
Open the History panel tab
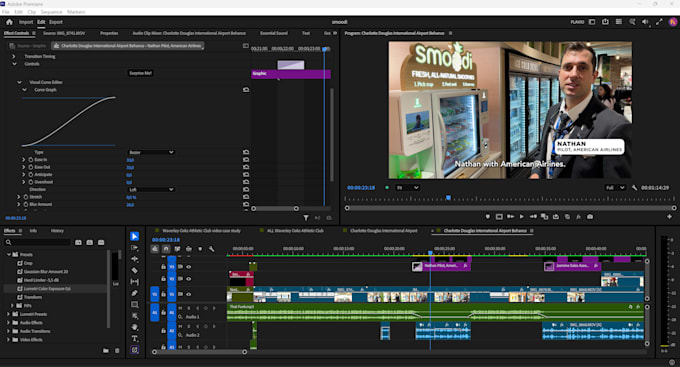point(57,231)
